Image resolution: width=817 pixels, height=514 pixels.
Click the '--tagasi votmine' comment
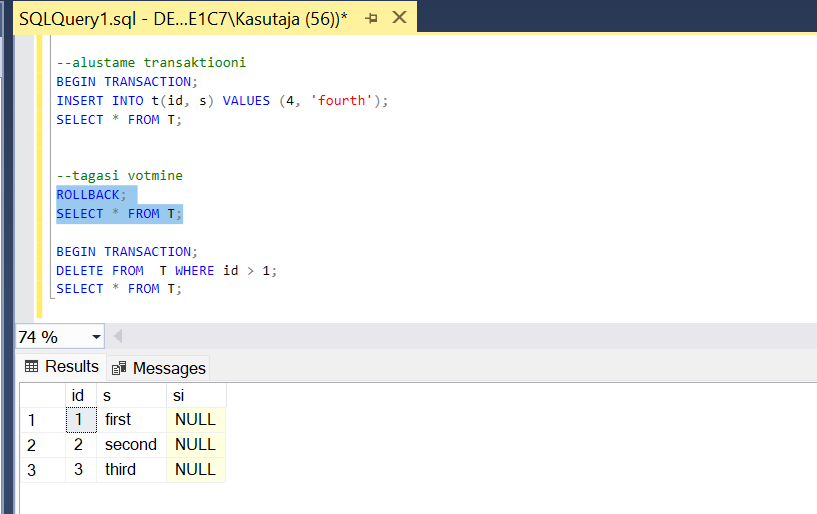tap(120, 176)
